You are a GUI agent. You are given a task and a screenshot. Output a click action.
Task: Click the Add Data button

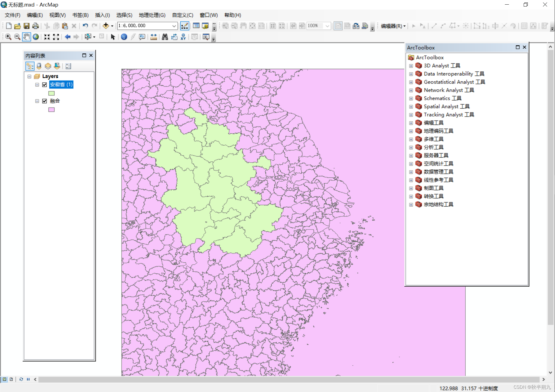pos(106,26)
